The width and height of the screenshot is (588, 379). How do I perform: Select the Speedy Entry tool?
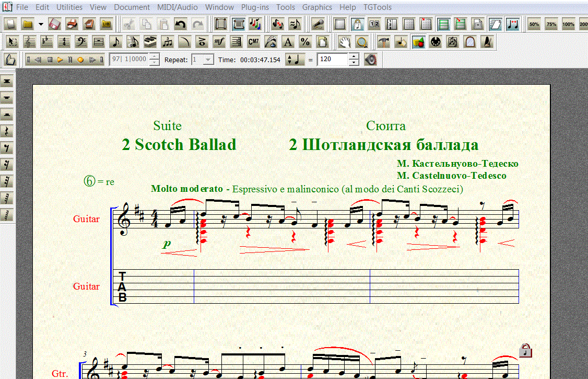[x=133, y=42]
